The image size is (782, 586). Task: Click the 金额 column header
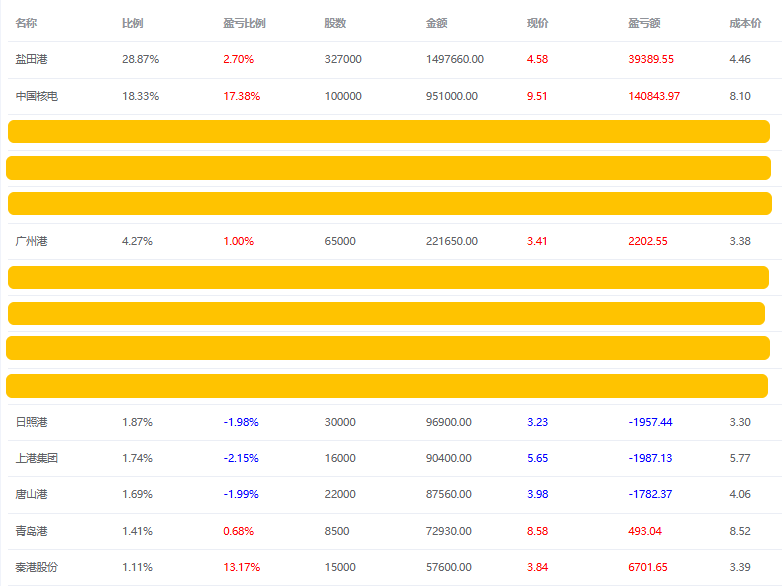436,23
